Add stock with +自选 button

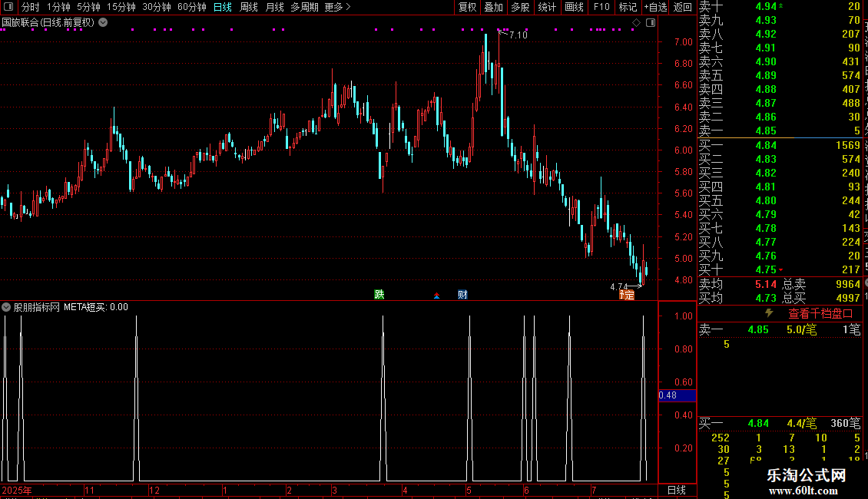click(656, 7)
